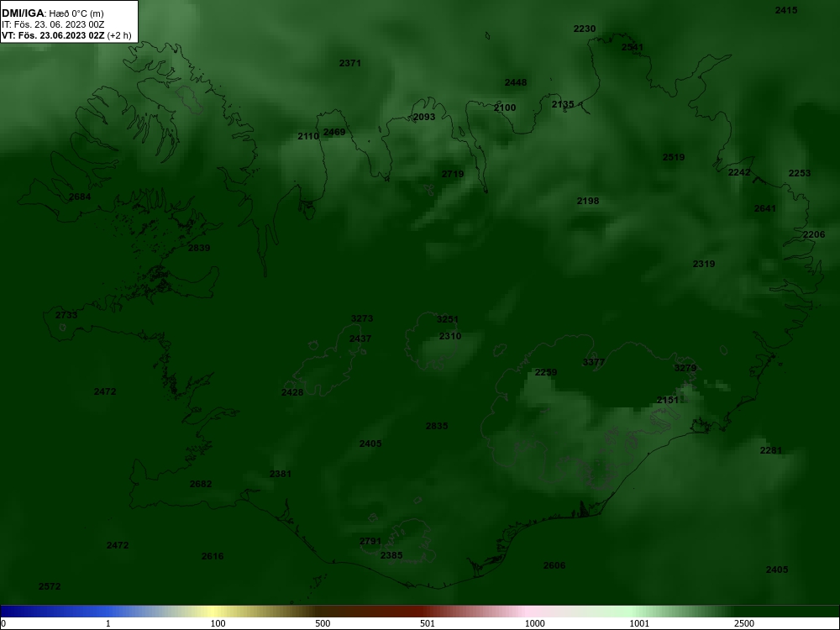Select the legend label 2500
Viewport: 840px width, 630px height.
coord(744,623)
